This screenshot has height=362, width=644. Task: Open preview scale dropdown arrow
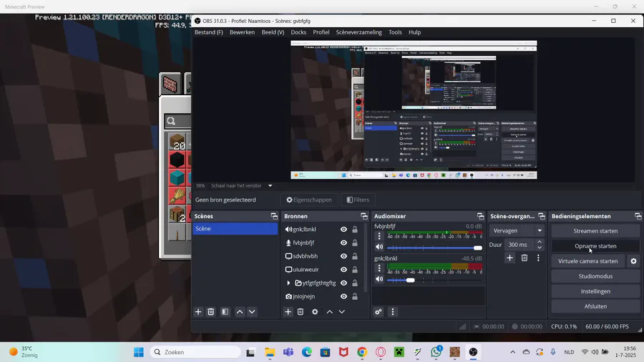(x=270, y=185)
